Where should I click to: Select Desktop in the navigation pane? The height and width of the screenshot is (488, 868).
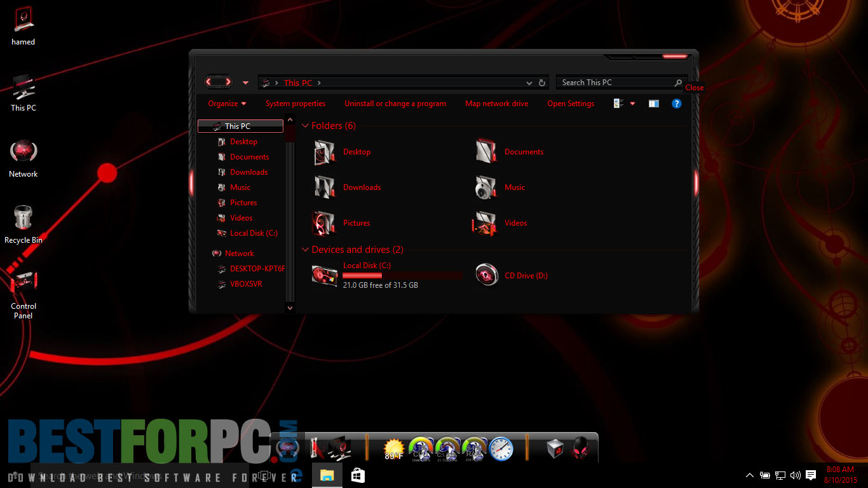coord(243,142)
